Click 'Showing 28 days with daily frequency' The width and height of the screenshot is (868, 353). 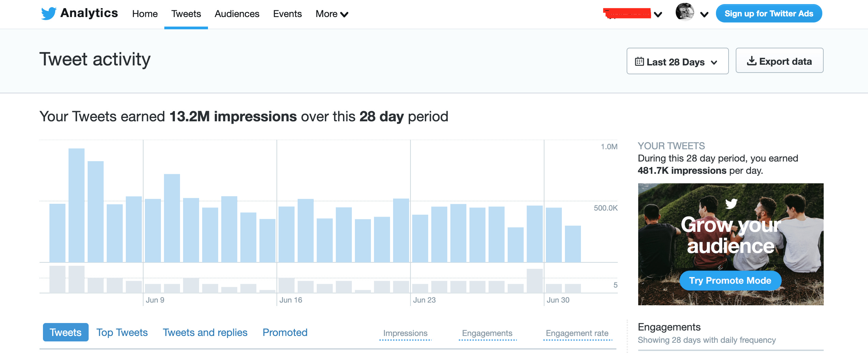707,340
